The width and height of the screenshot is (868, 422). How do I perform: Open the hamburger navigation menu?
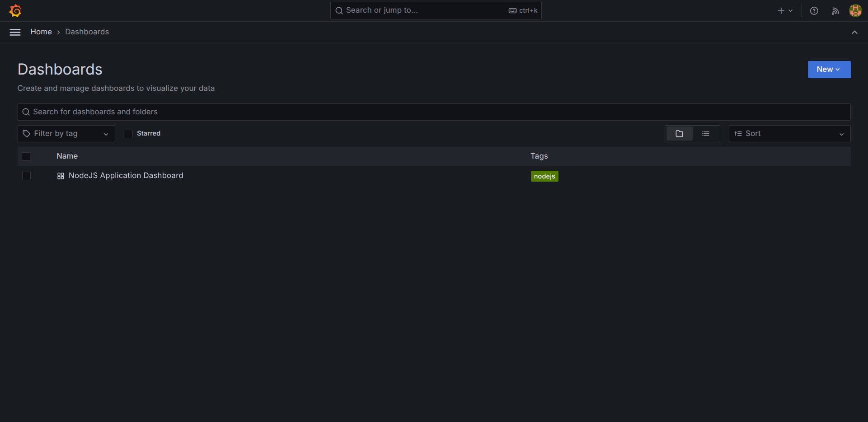[15, 32]
